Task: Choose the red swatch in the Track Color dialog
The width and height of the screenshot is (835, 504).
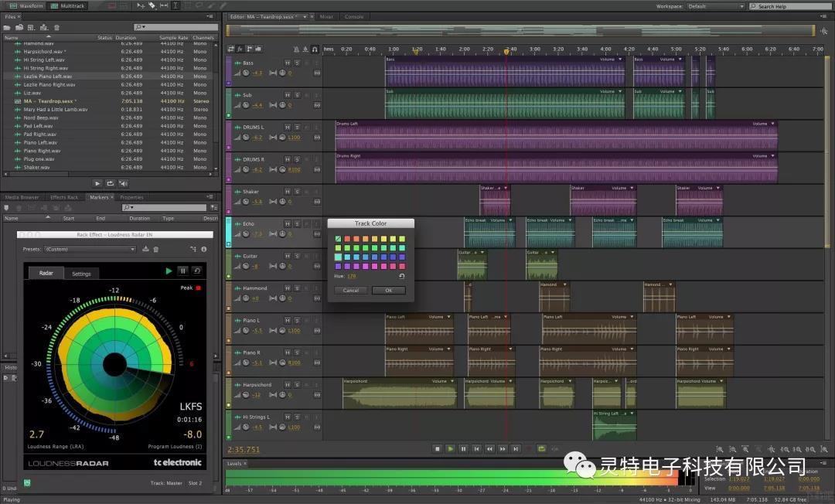Action: click(x=347, y=239)
